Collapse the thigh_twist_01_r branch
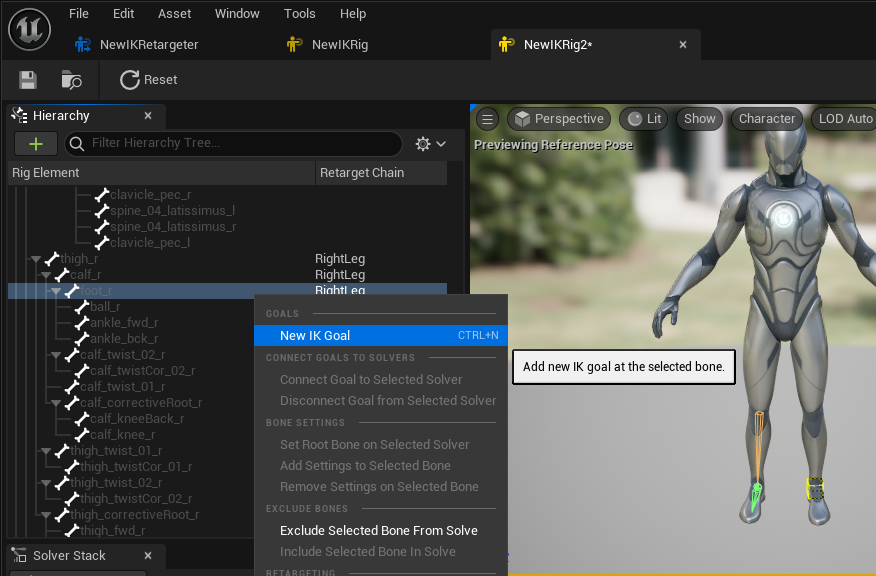876x576 pixels. [46, 451]
